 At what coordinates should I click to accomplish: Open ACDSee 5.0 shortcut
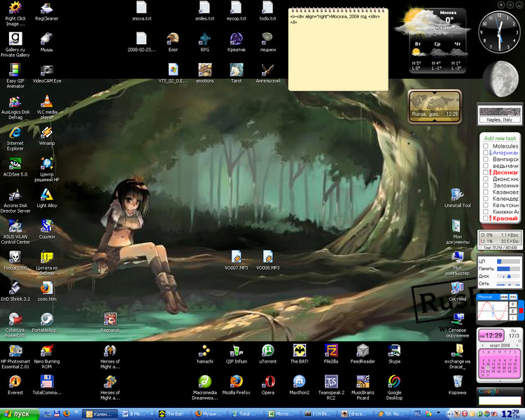pos(15,167)
